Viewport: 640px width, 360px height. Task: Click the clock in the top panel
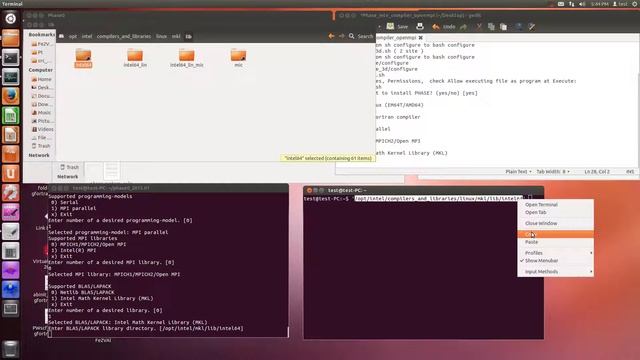click(x=600, y=4)
